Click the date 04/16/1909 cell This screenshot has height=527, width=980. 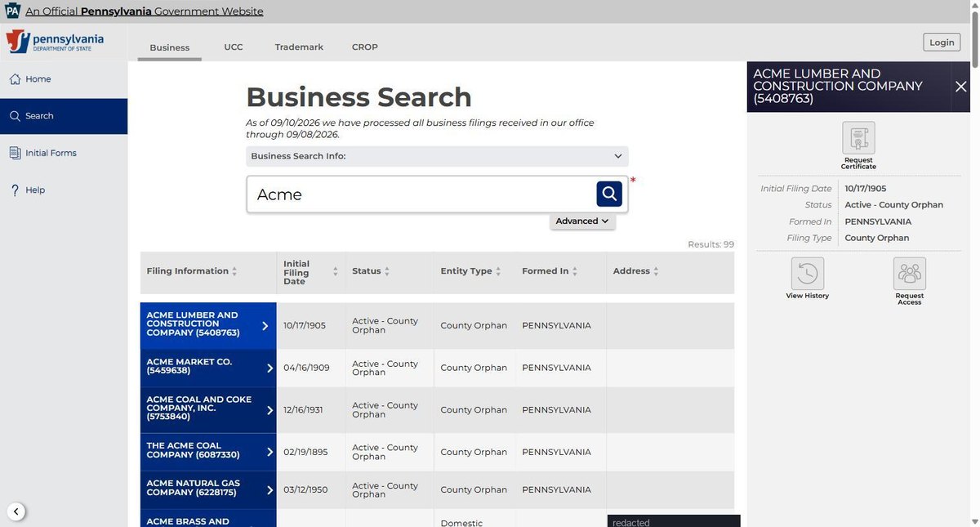tap(306, 368)
